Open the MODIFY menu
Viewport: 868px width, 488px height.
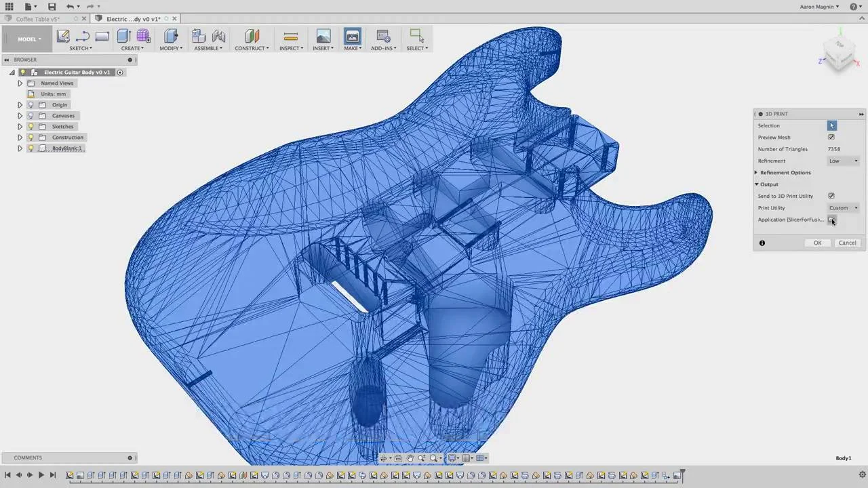171,48
